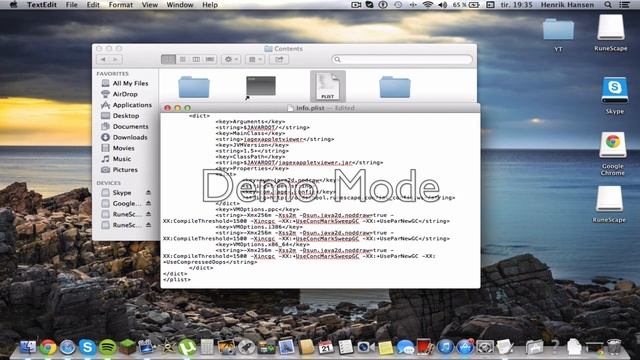Click Finder forward navigation arrow
Screen dimensions: 640x360
[x=116, y=60]
